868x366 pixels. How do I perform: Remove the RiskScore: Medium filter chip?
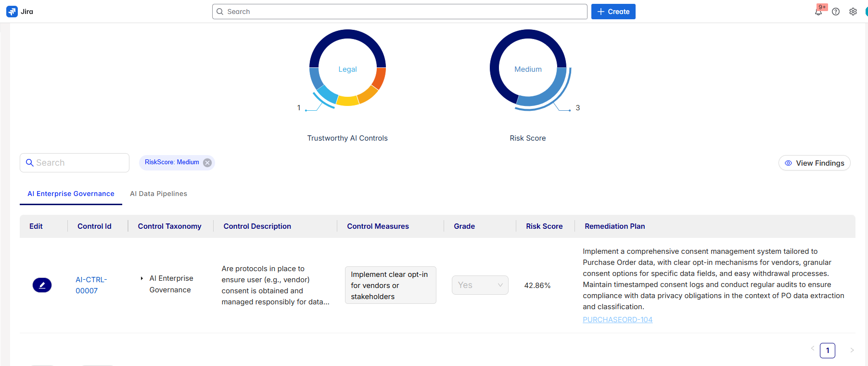207,163
